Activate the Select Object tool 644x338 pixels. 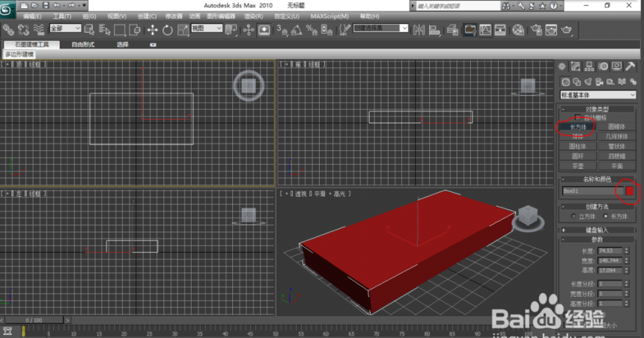coord(89,29)
